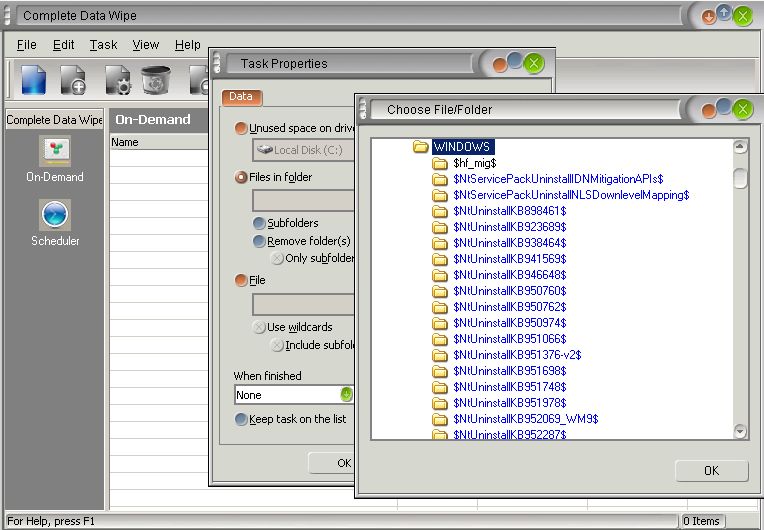
Task: Click the folder tree scrollbar thumb
Action: [x=740, y=178]
